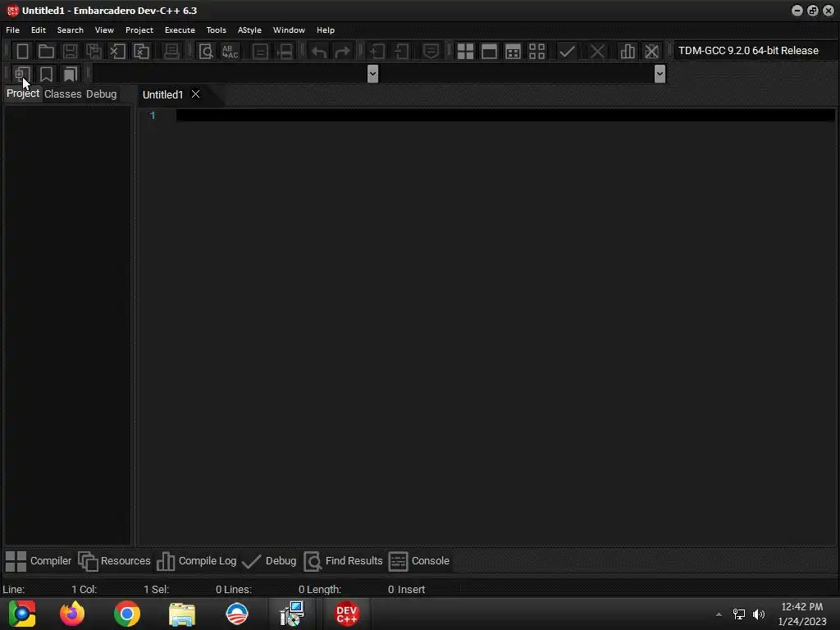Open the Console bottom tab
The image size is (840, 630).
pos(419,561)
